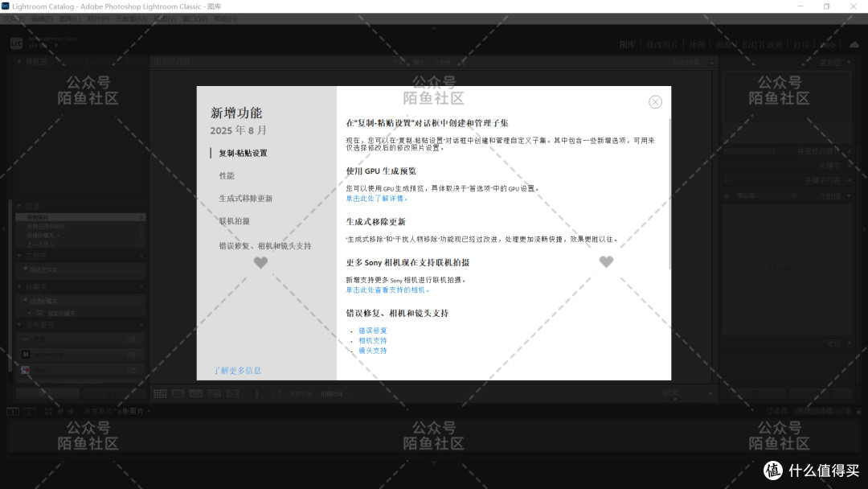Click the filmstrip grid shortcut icon

48,412
